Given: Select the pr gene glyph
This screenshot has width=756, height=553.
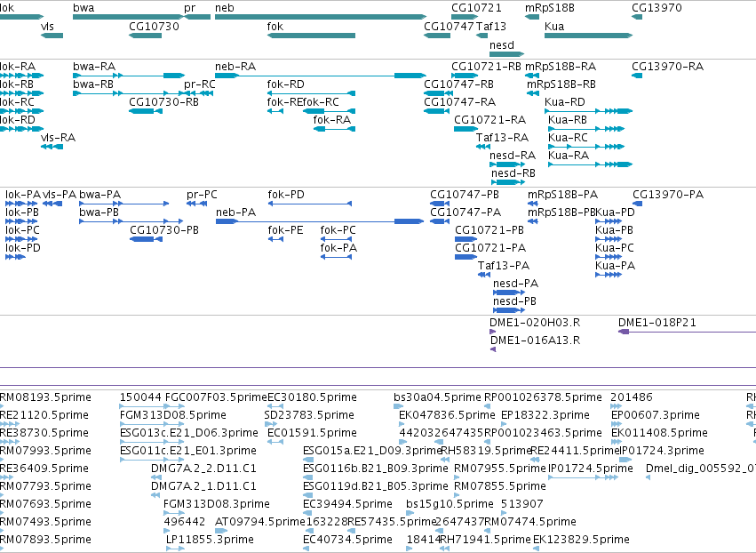Looking at the screenshot, I should 197,17.
